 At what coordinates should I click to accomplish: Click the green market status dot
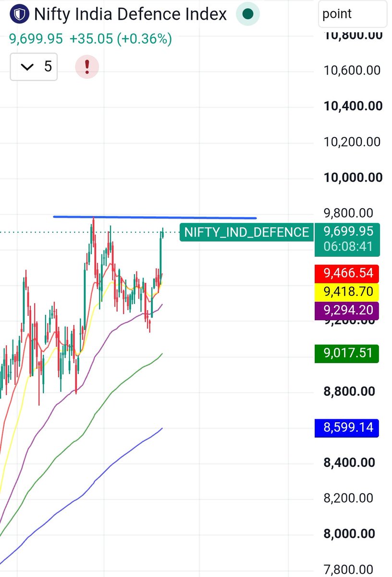248,14
